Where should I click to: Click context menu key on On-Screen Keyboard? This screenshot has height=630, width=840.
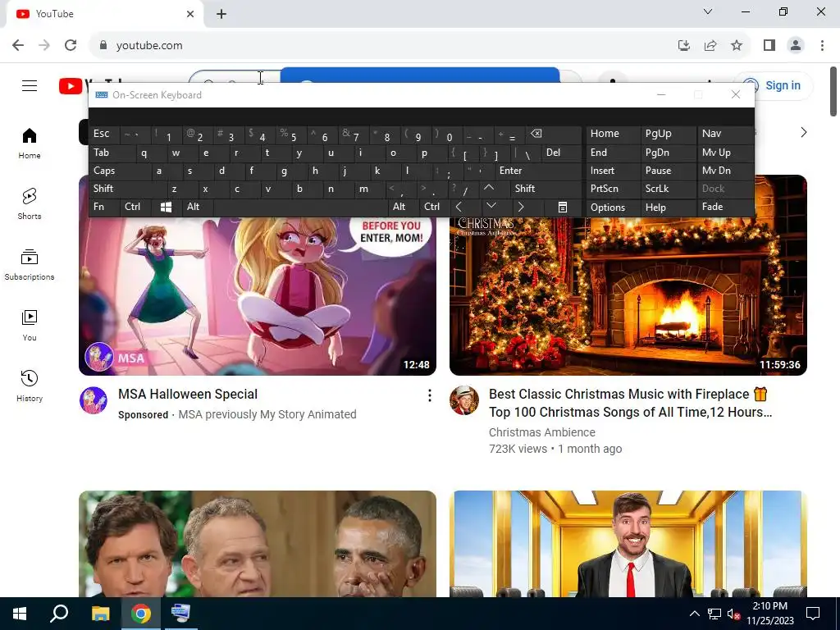coord(563,208)
